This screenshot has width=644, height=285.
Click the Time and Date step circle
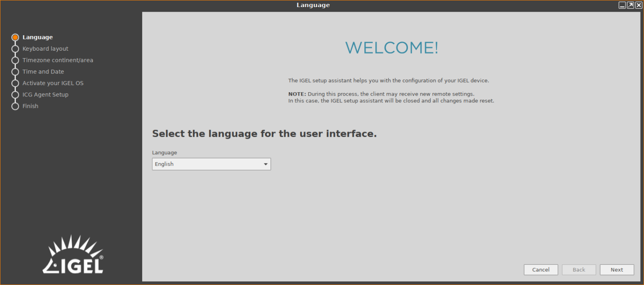(15, 72)
